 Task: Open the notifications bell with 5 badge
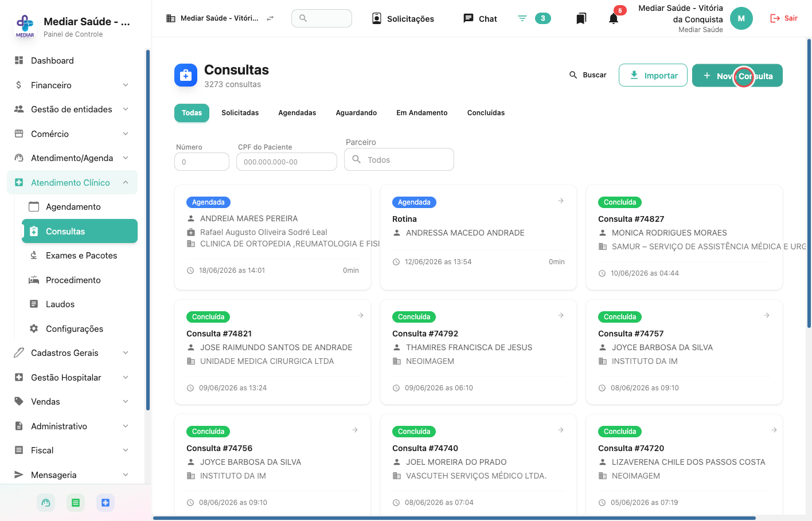point(614,18)
